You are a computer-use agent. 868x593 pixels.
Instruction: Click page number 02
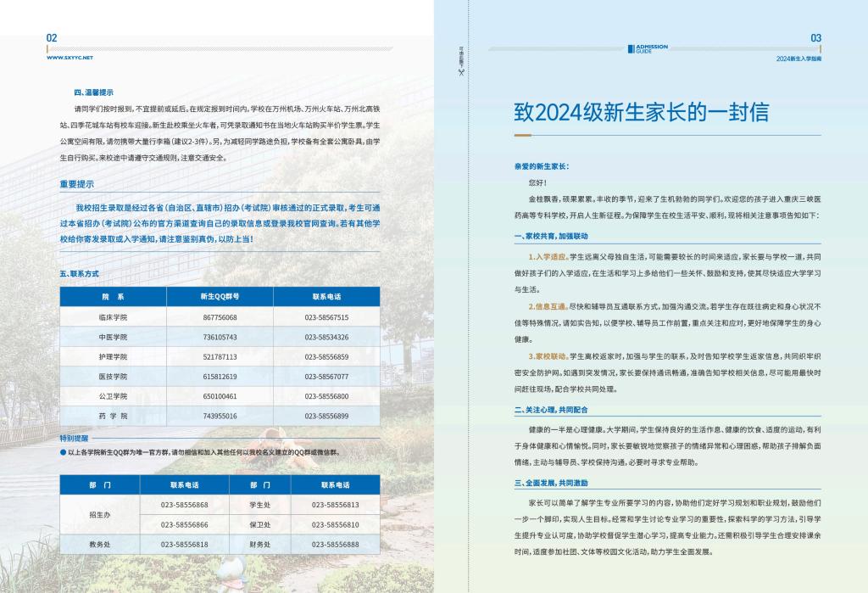(x=52, y=38)
